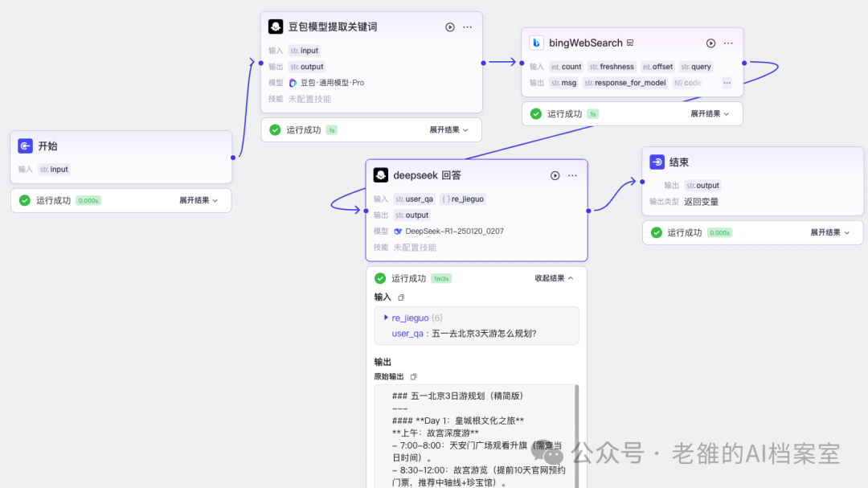Click the bingWebSearch node Bing icon
Screen dimensions: 868x488
(x=536, y=43)
